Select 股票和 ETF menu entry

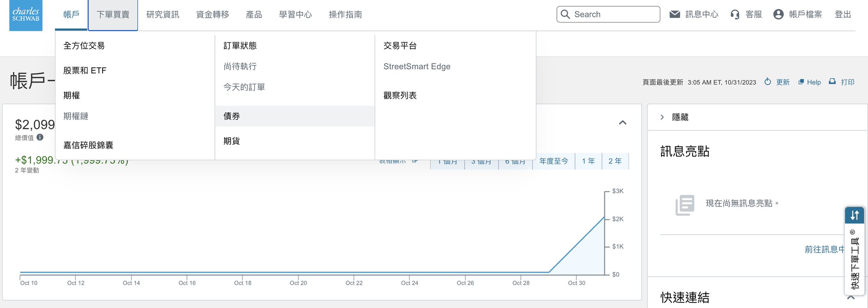[x=85, y=71]
